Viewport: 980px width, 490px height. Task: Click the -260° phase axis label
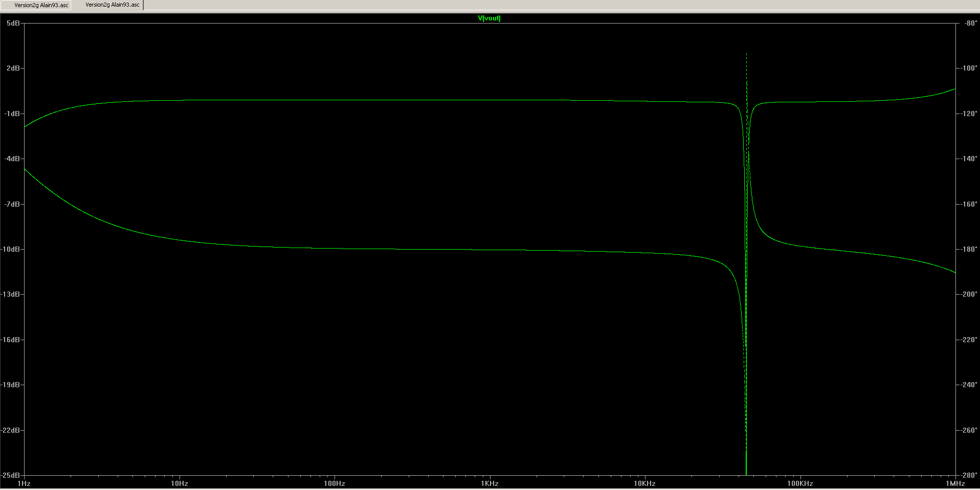click(969, 430)
